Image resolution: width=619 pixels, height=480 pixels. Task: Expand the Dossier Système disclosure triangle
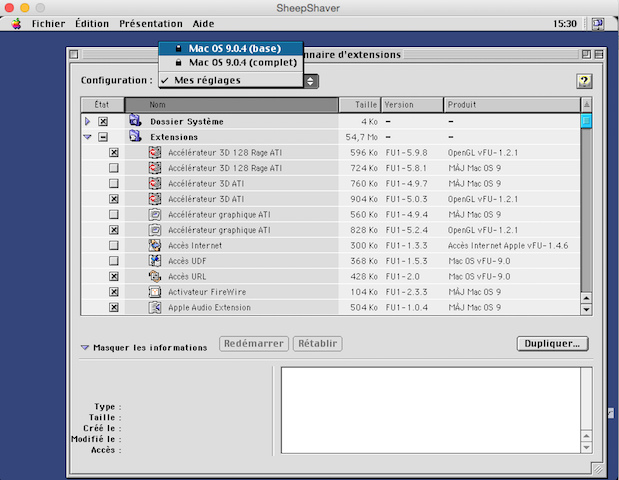(x=88, y=122)
